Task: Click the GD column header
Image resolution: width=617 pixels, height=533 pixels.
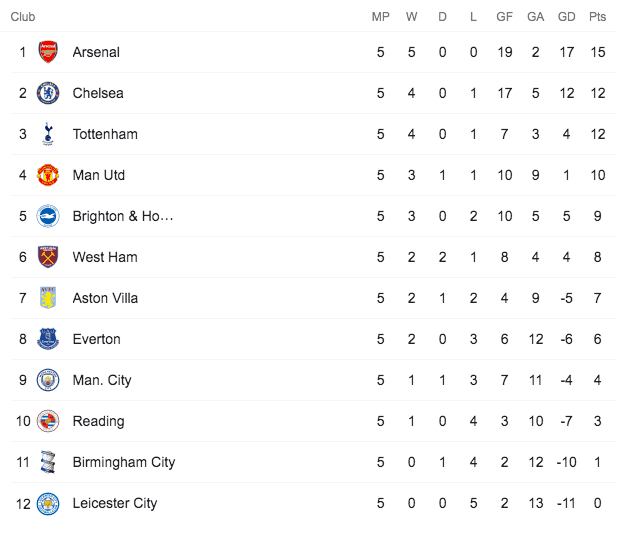Action: click(567, 17)
